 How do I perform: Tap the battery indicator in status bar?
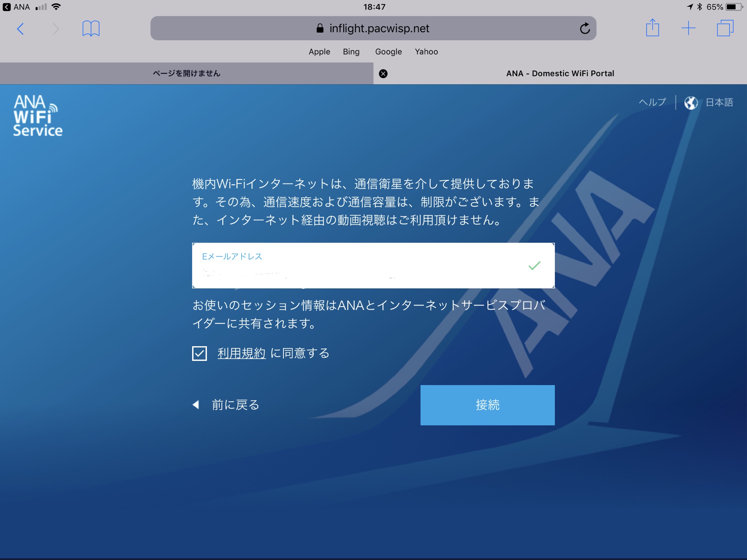[734, 7]
